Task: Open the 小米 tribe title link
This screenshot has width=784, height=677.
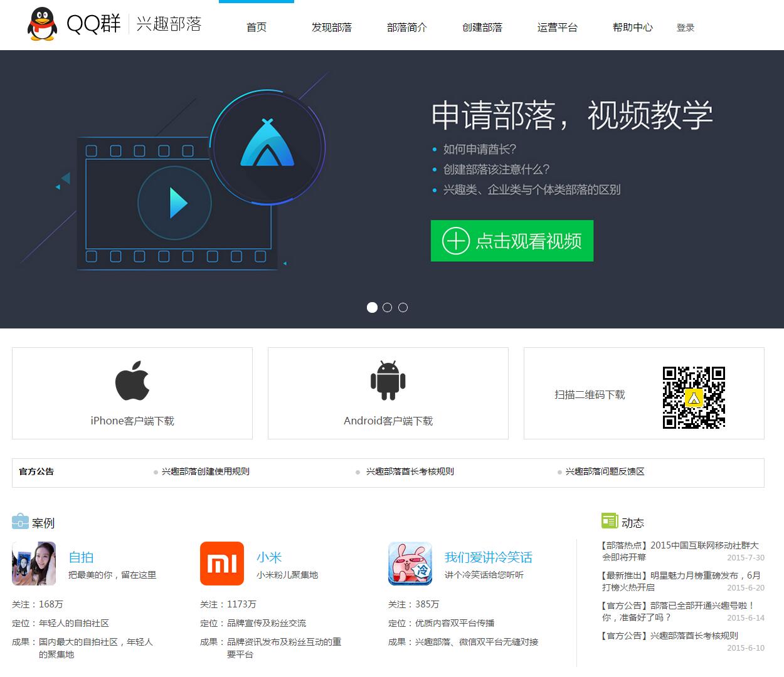Action: click(x=269, y=557)
